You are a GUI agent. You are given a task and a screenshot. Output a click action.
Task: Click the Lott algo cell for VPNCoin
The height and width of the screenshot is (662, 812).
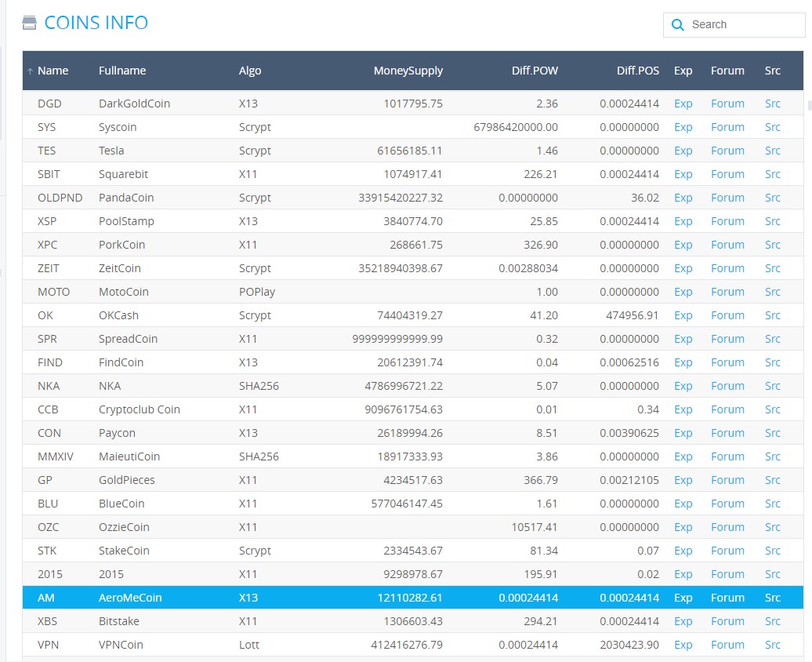[248, 645]
